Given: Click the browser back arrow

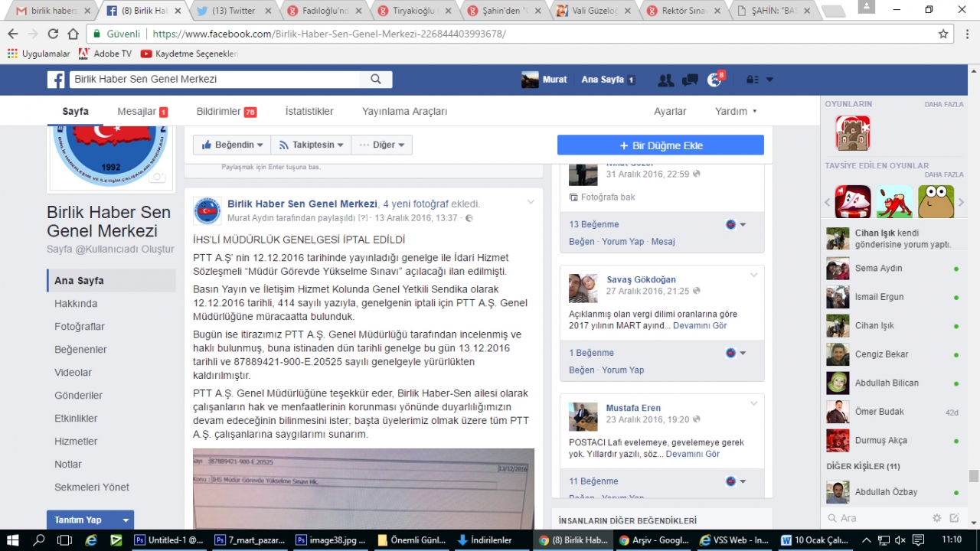Looking at the screenshot, I should point(13,34).
